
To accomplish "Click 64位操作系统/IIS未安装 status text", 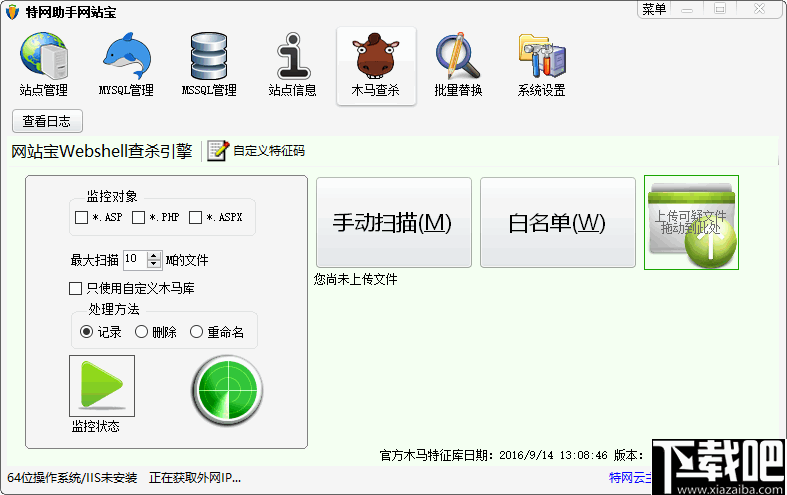I will (x=72, y=477).
